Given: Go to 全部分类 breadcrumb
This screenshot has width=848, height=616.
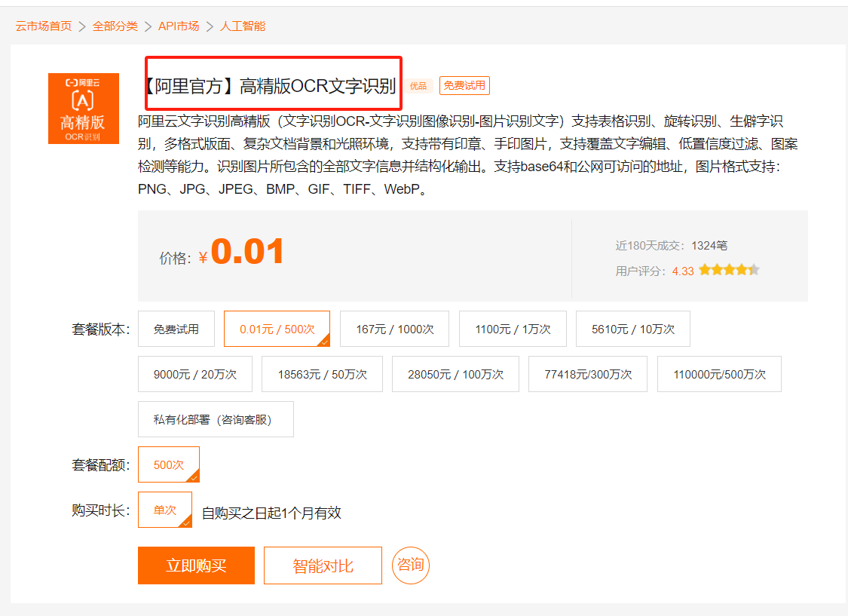Looking at the screenshot, I should pos(115,26).
